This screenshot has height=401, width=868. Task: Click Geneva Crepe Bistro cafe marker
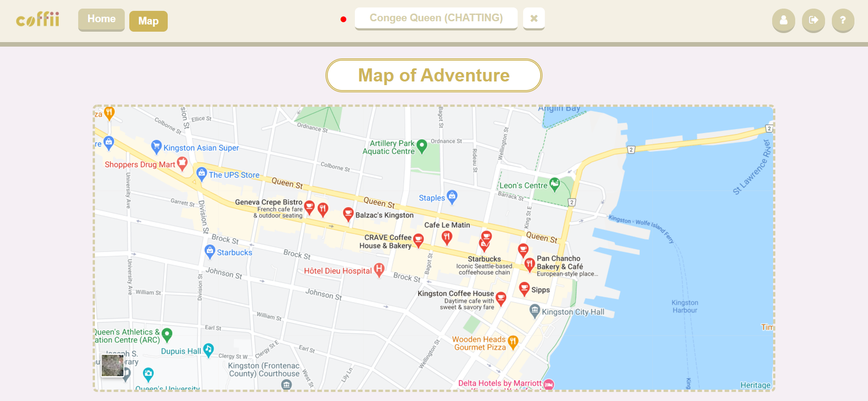(x=309, y=207)
